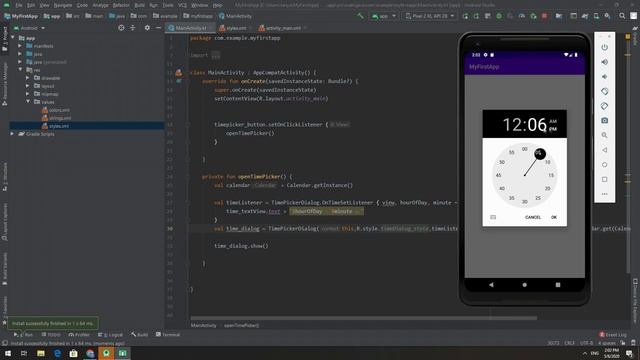Select minute 30 on the clock face
This screenshot has width=640, height=360.
tap(524, 202)
